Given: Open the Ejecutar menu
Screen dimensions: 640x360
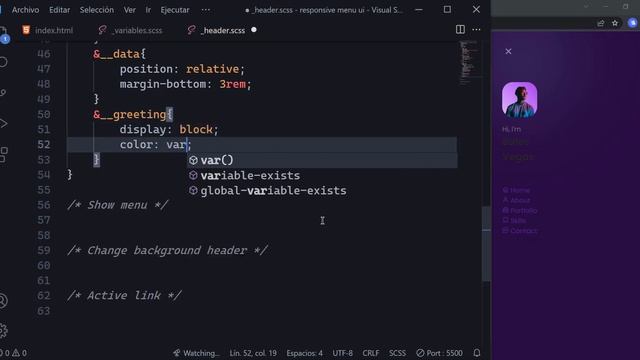Looking at the screenshot, I should [175, 10].
